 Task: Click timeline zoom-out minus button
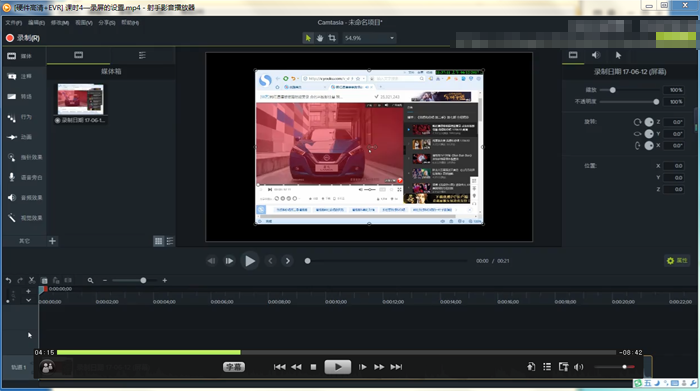pyautogui.click(x=105, y=280)
